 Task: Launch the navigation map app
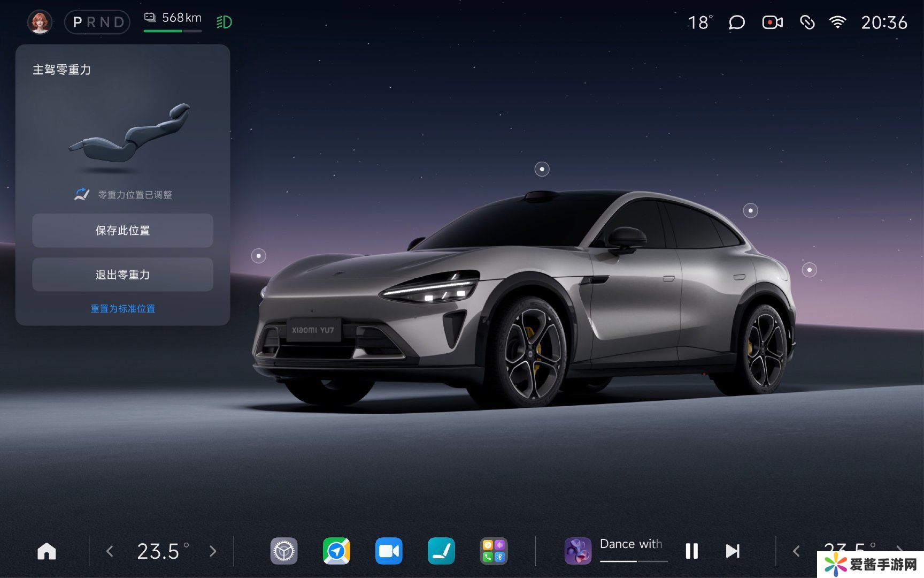[x=336, y=551]
